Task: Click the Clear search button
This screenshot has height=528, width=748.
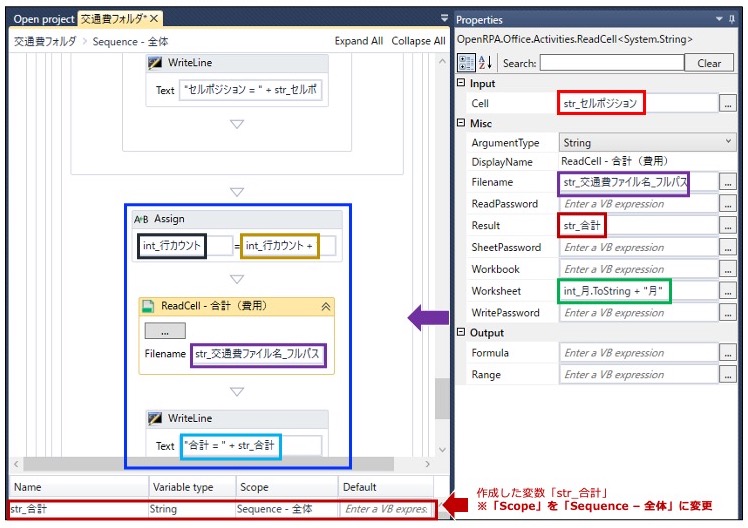Action: (709, 63)
